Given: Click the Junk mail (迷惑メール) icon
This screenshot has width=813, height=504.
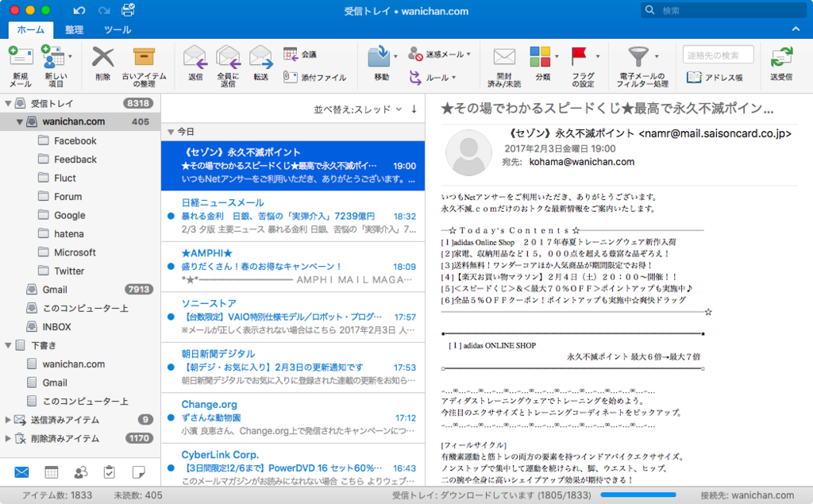Looking at the screenshot, I should 415,54.
